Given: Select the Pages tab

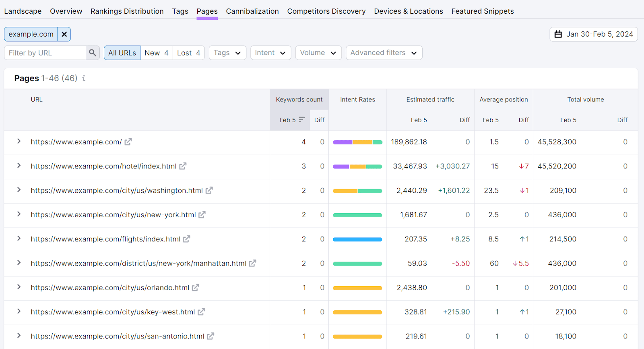Looking at the screenshot, I should (x=207, y=11).
